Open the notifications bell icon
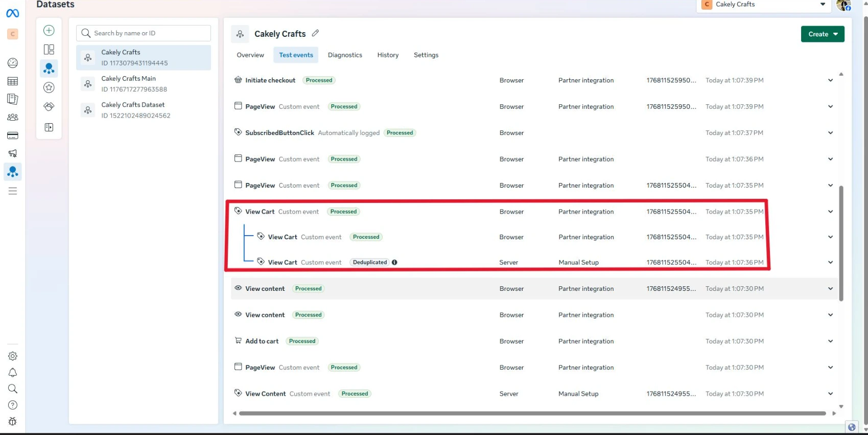The height and width of the screenshot is (435, 868). pos(13,373)
